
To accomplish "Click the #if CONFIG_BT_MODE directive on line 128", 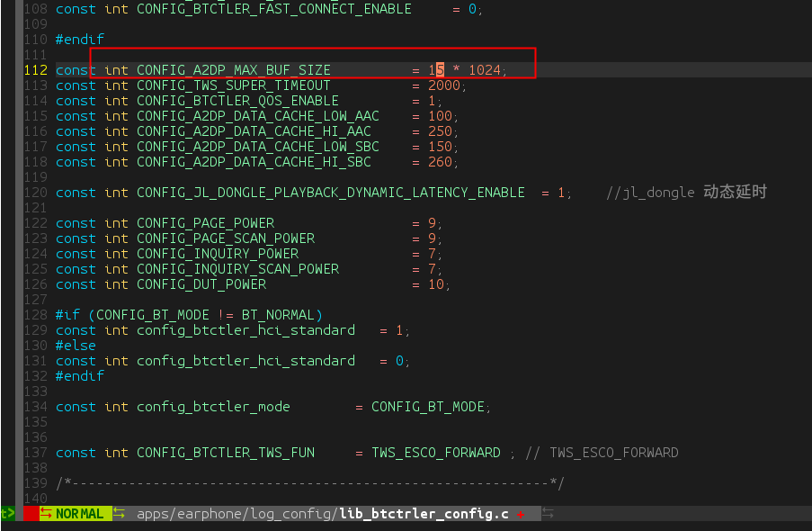I will pyautogui.click(x=189, y=315).
